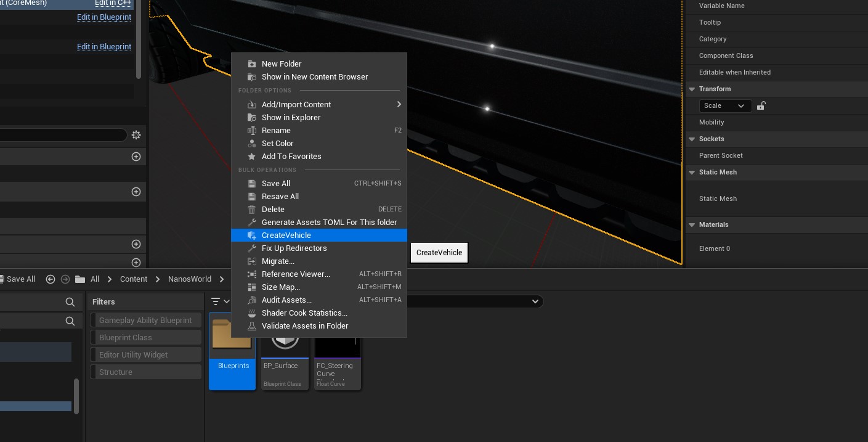Turn on the Editor Utility Widget filter

coord(145,355)
